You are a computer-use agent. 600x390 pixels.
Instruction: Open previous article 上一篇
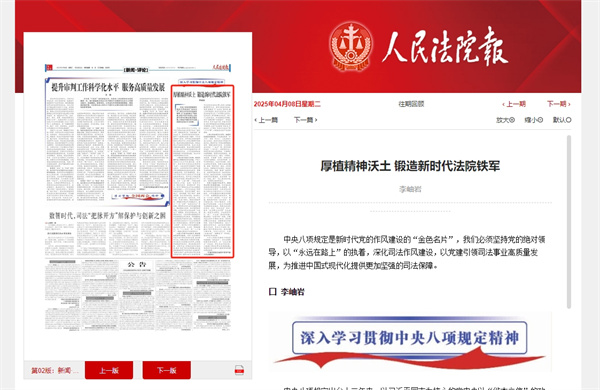[x=266, y=120]
